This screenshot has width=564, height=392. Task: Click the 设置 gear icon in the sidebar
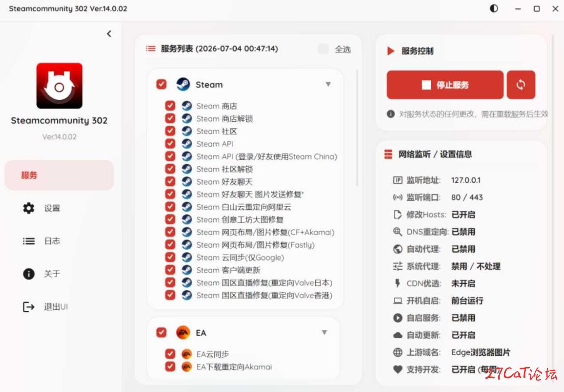[28, 208]
